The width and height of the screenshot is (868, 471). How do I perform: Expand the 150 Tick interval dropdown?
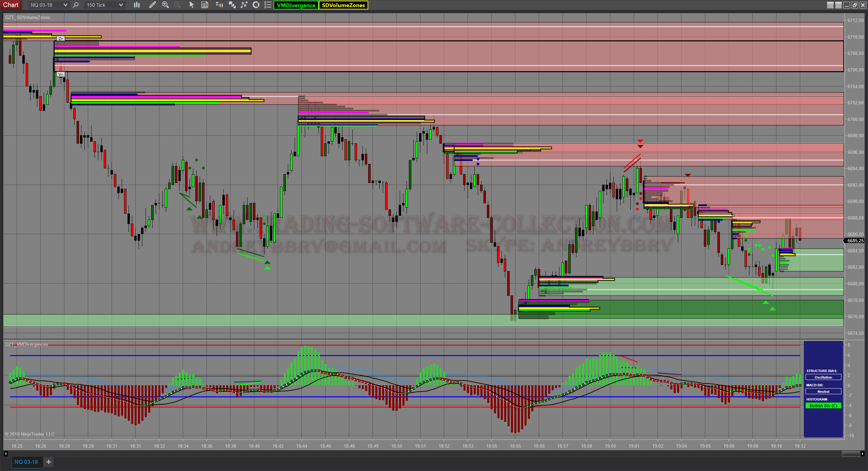pyautogui.click(x=121, y=5)
